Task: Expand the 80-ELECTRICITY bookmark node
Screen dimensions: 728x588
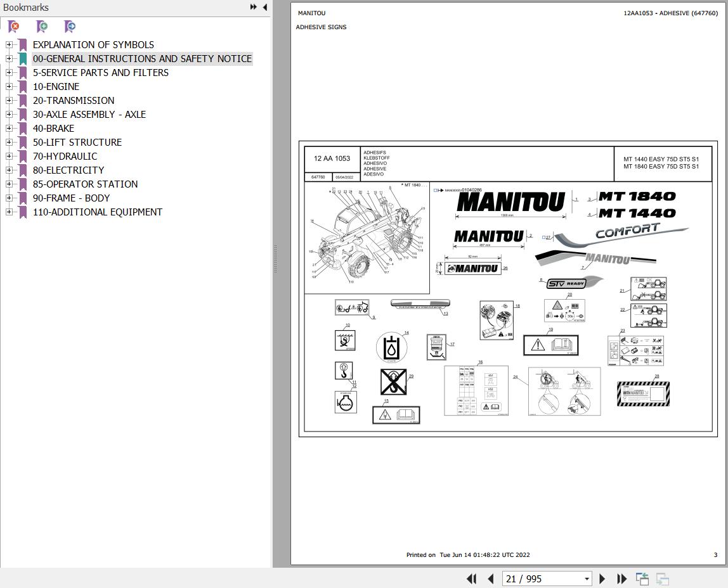Action: tap(9, 170)
